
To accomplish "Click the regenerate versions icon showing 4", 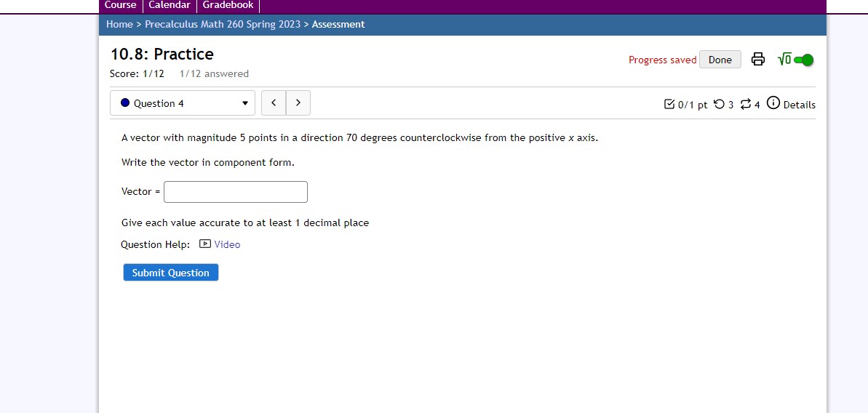I will pos(746,104).
